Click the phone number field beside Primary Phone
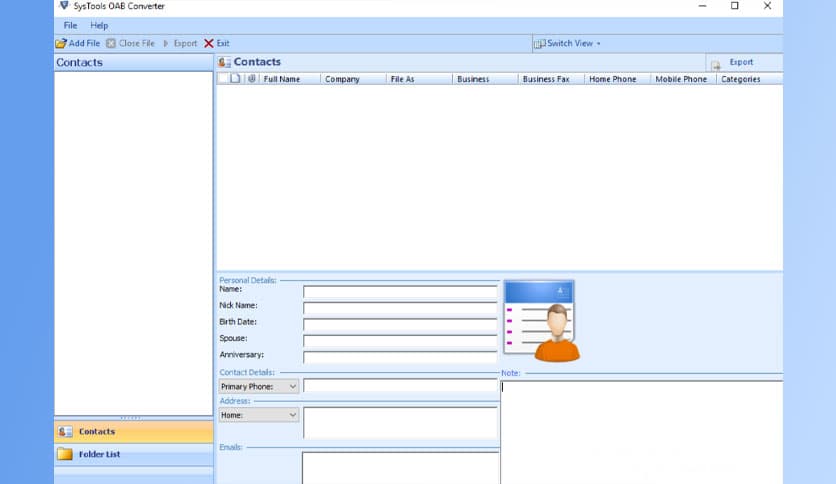Image resolution: width=836 pixels, height=484 pixels. coord(400,386)
